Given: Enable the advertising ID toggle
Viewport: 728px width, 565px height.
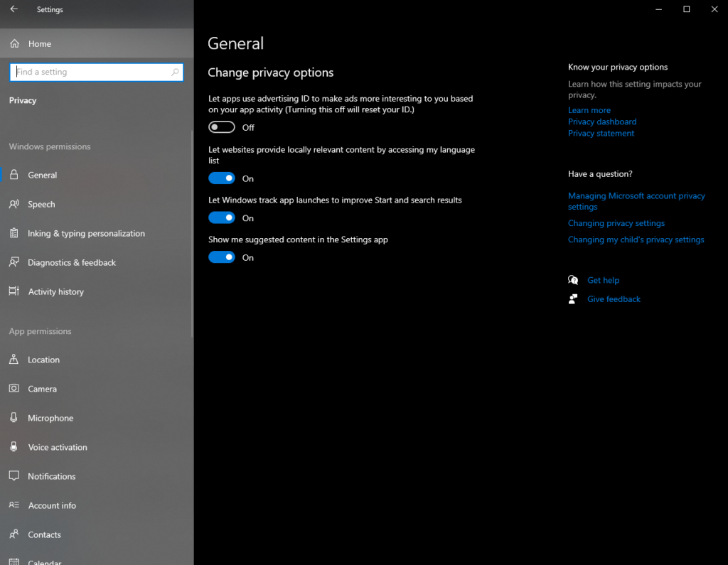Looking at the screenshot, I should pos(222,127).
